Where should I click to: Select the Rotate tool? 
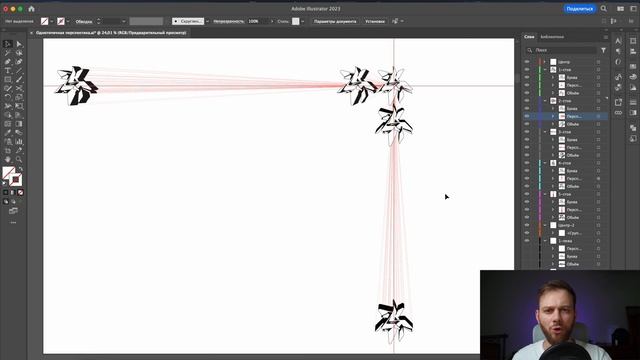pyautogui.click(x=8, y=97)
